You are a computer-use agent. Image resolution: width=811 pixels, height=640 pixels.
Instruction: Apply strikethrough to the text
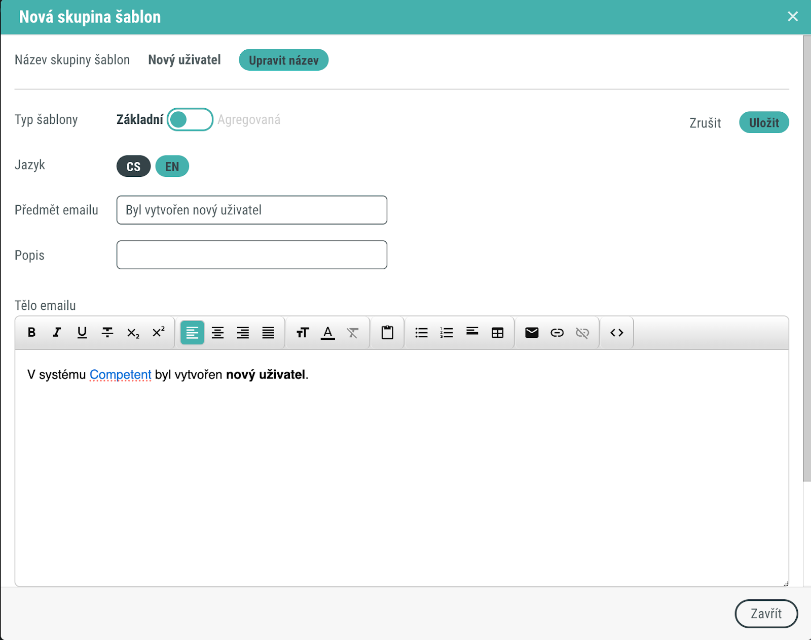click(107, 333)
